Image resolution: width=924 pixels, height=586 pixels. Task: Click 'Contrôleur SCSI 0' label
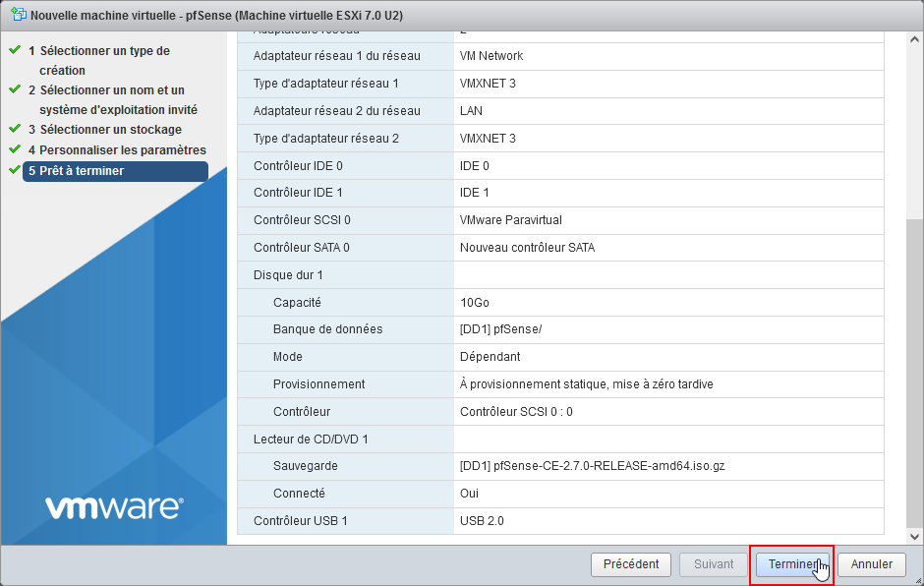[x=302, y=220]
